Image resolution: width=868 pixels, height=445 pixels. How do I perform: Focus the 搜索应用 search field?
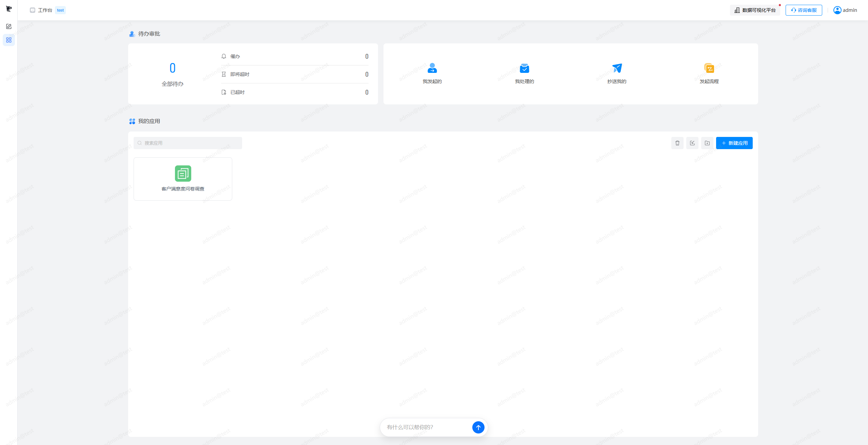point(188,143)
